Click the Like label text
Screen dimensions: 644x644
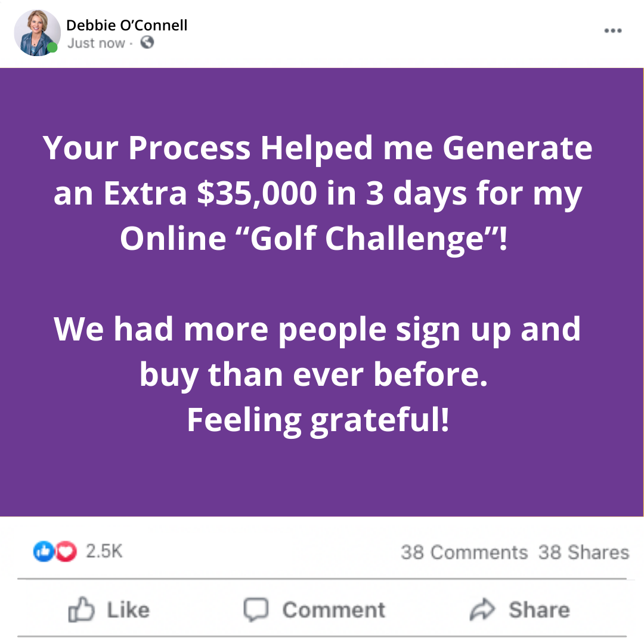[128, 610]
